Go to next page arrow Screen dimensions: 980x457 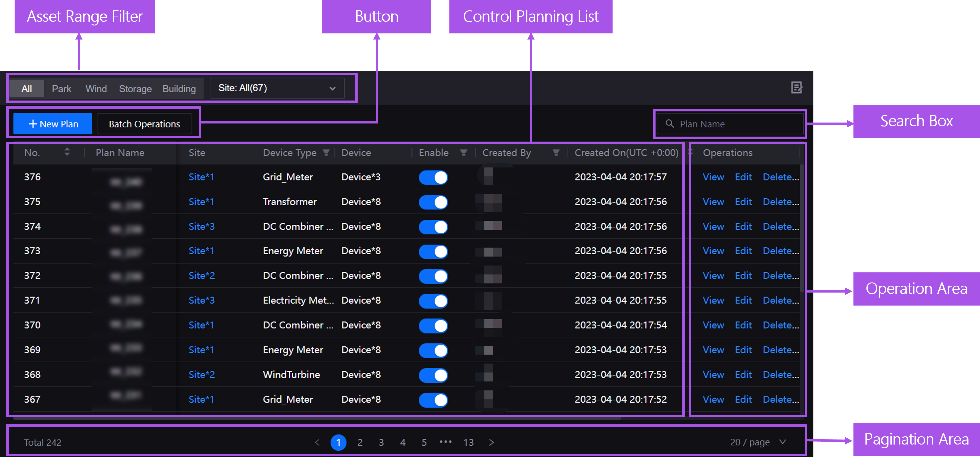(491, 442)
